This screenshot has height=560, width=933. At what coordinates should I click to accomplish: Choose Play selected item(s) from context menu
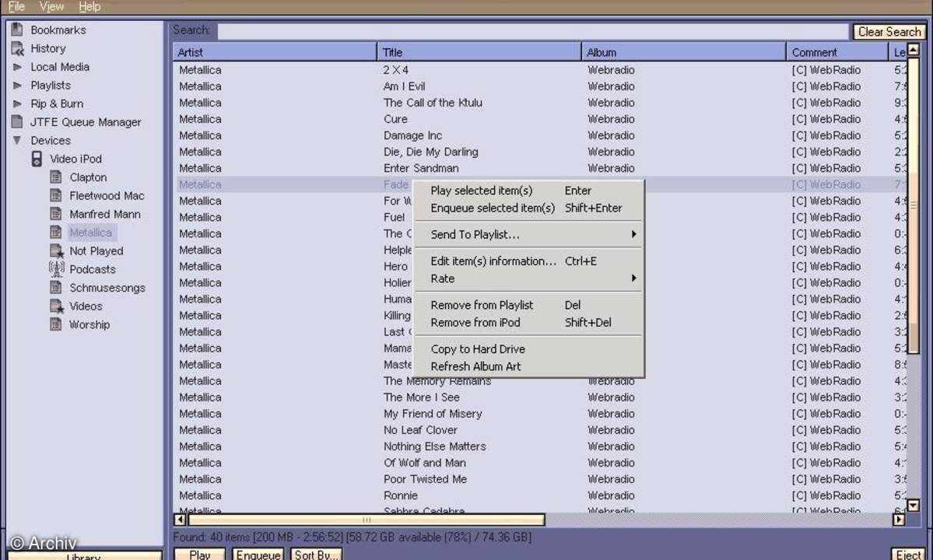pyautogui.click(x=528, y=191)
